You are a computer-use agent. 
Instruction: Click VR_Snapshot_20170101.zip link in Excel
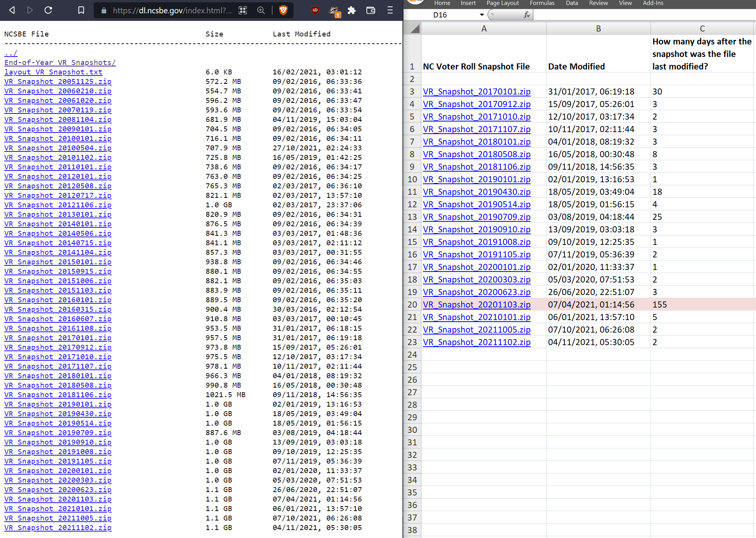click(477, 92)
